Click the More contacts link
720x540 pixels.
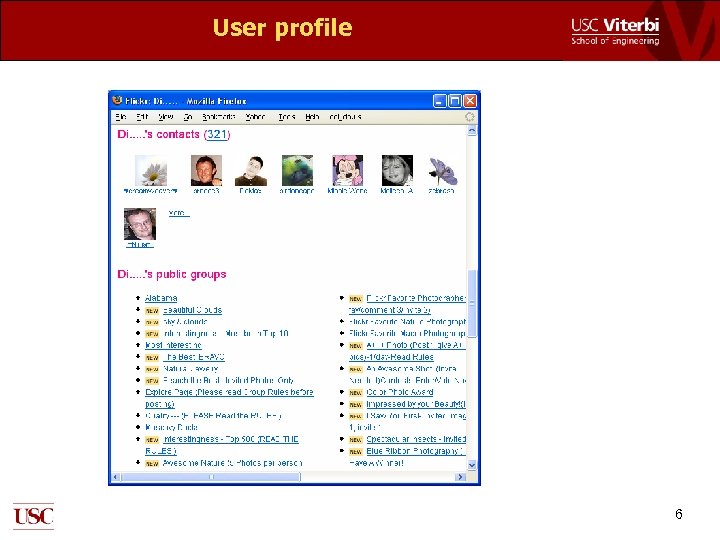178,213
